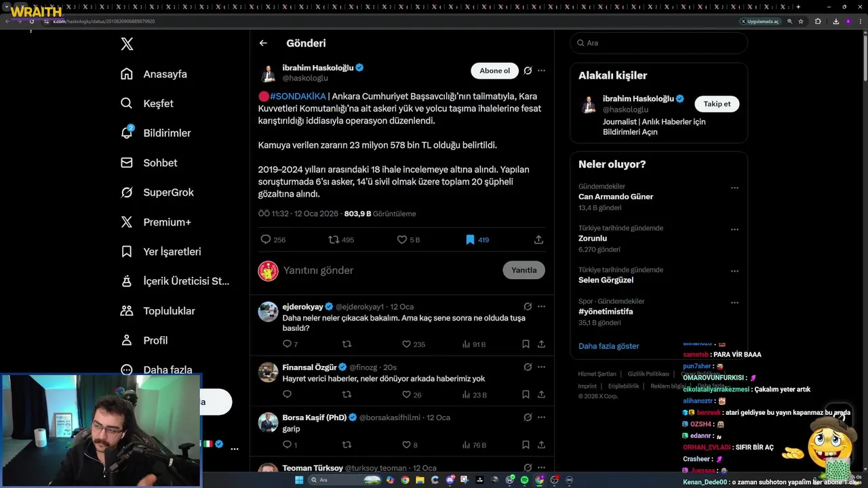The width and height of the screenshot is (868, 488).
Task: Click Grok icon on main post header
Action: [x=528, y=70]
